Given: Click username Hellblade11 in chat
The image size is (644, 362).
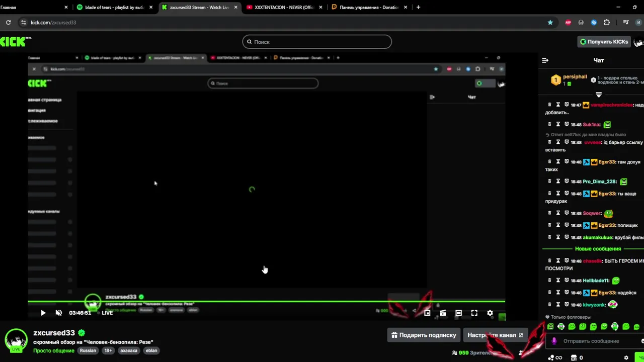Looking at the screenshot, I should (596, 281).
